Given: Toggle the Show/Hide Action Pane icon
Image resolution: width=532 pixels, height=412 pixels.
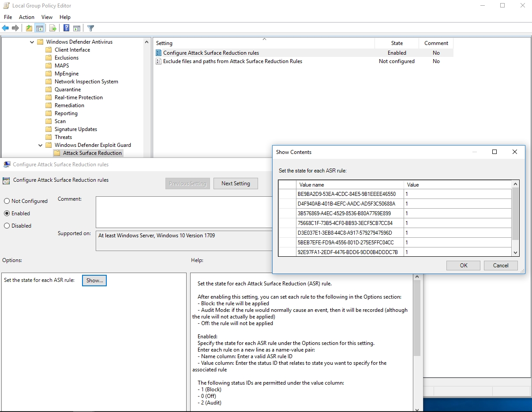Looking at the screenshot, I should click(77, 28).
